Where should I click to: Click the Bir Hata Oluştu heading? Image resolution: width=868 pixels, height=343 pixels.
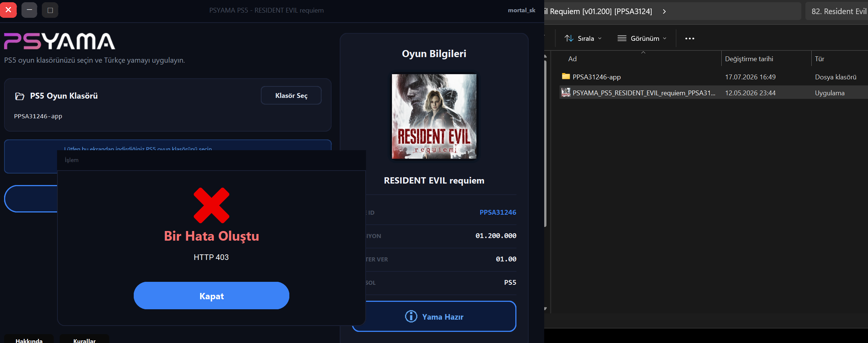212,236
